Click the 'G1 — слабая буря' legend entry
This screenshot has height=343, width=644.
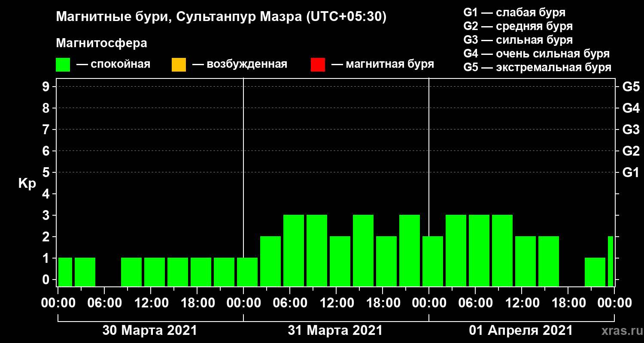click(515, 12)
